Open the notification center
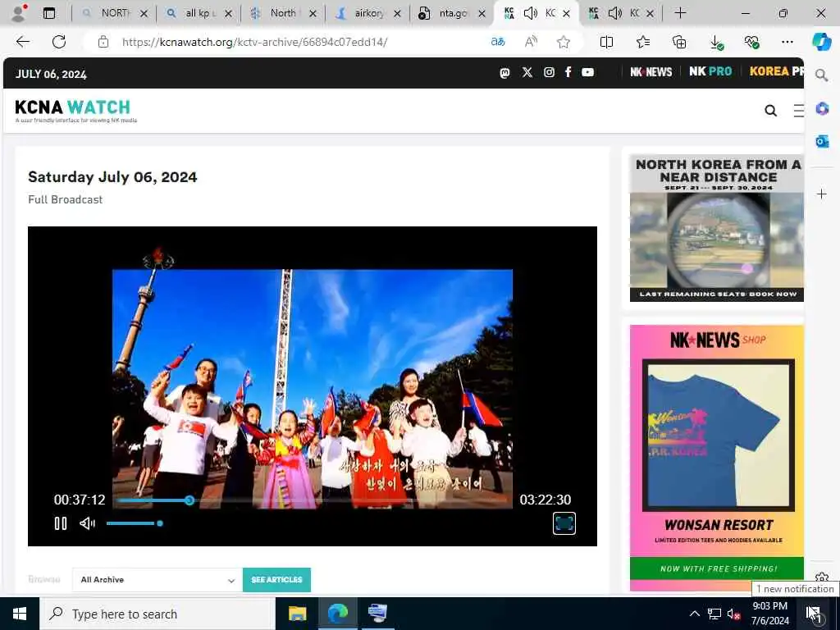Screen dimensions: 840x630 click(813, 614)
